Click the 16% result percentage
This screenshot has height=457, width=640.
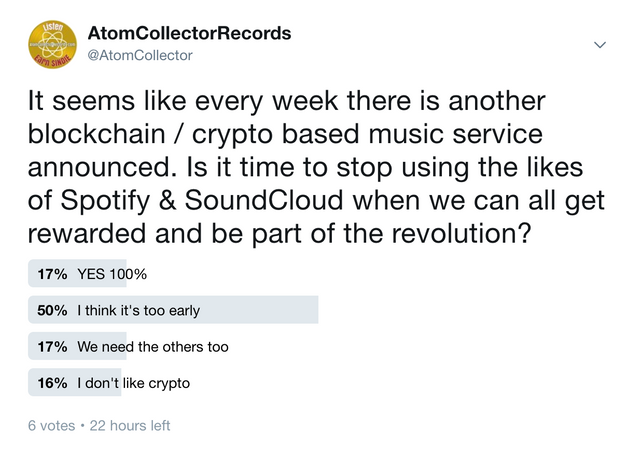[52, 383]
